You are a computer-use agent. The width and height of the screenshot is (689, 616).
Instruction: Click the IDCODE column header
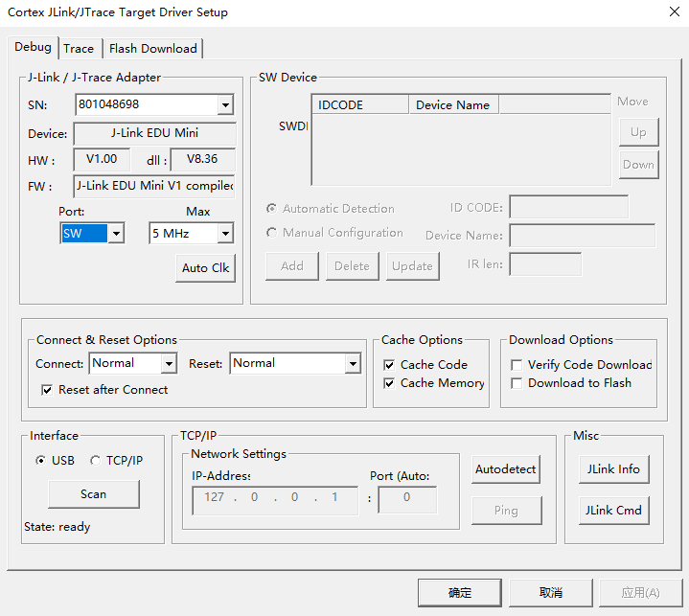click(360, 105)
